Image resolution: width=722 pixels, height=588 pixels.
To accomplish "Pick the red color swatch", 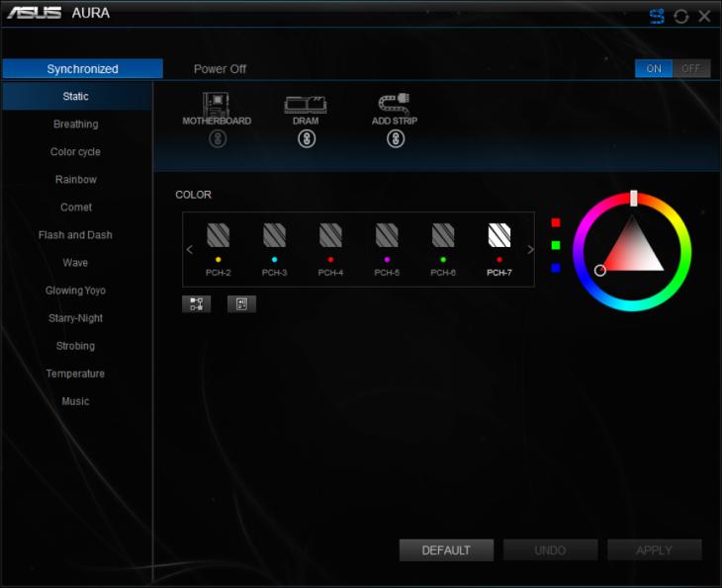I will (556, 222).
